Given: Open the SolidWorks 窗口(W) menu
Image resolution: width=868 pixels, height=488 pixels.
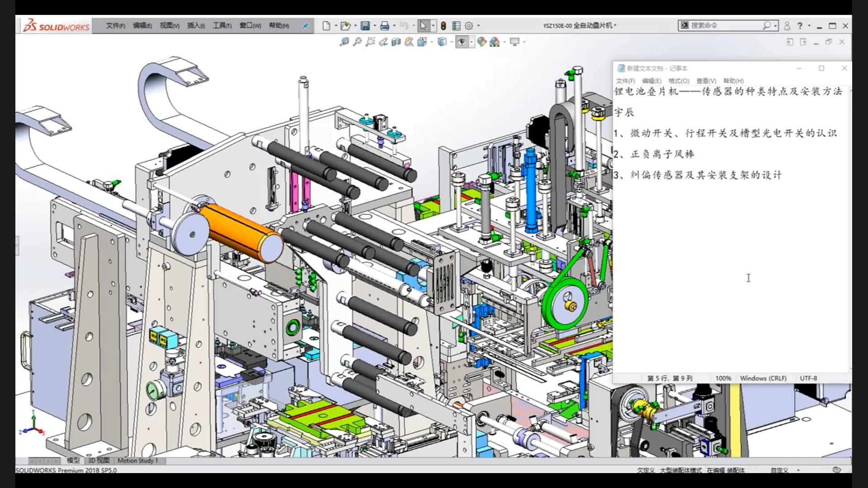Looking at the screenshot, I should (250, 26).
